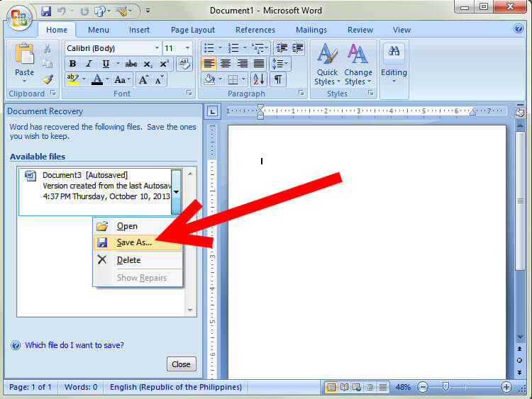This screenshot has width=532, height=399.
Task: Click the Document3 [Autosaved] dropdown arrow
Action: [x=176, y=192]
